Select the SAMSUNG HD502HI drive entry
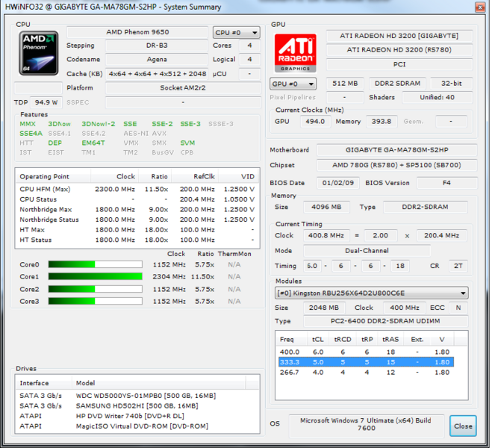492x448 pixels. coord(137,405)
